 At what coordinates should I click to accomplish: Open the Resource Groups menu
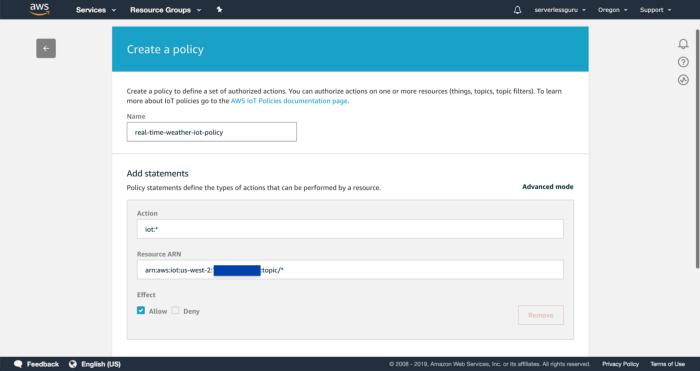coord(165,10)
